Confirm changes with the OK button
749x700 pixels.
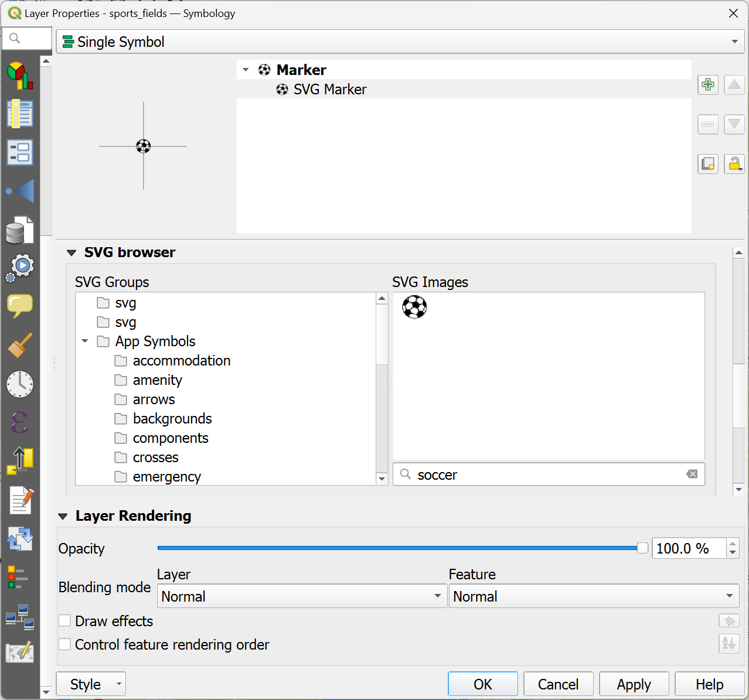[x=483, y=684]
